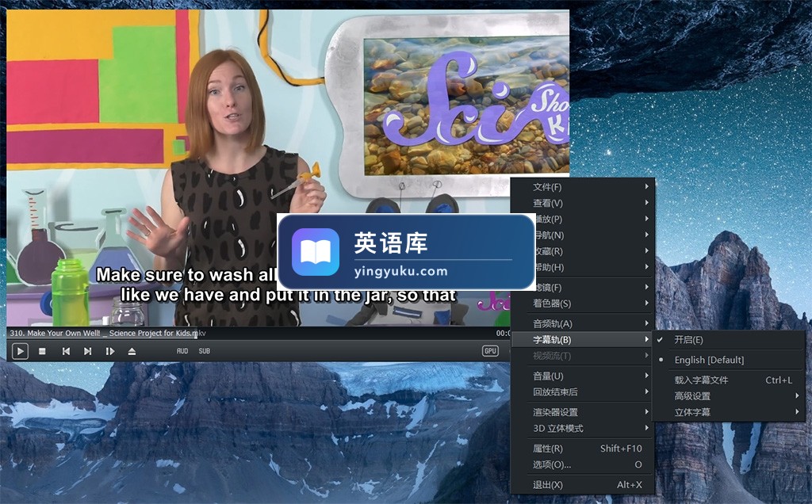Expand the 文件(F) submenu
This screenshot has width=812, height=504.
pos(583,187)
